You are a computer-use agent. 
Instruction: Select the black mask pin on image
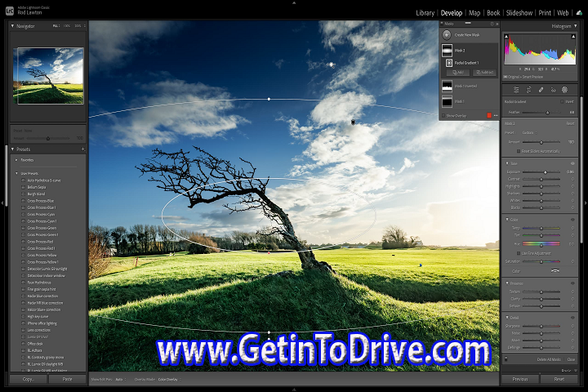point(353,122)
